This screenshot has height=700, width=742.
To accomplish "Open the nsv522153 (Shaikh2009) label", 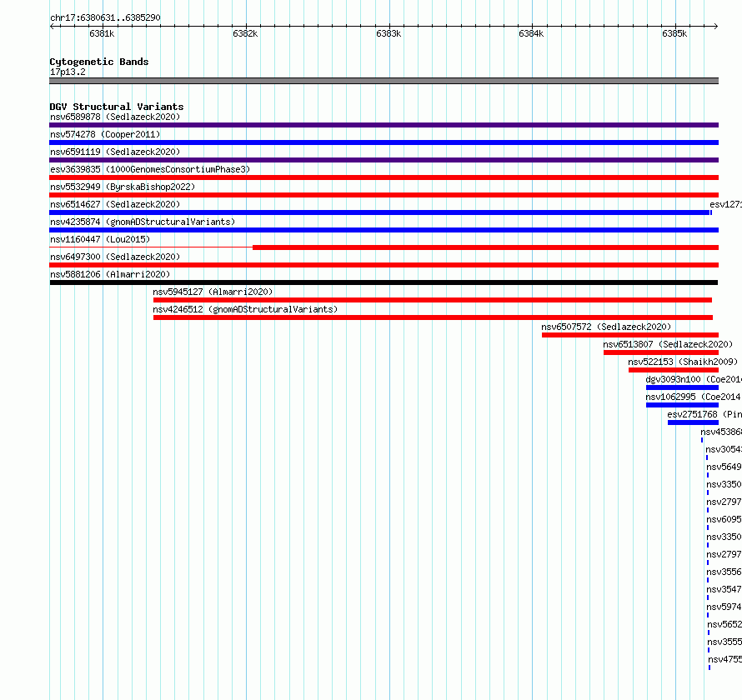I will [683, 362].
